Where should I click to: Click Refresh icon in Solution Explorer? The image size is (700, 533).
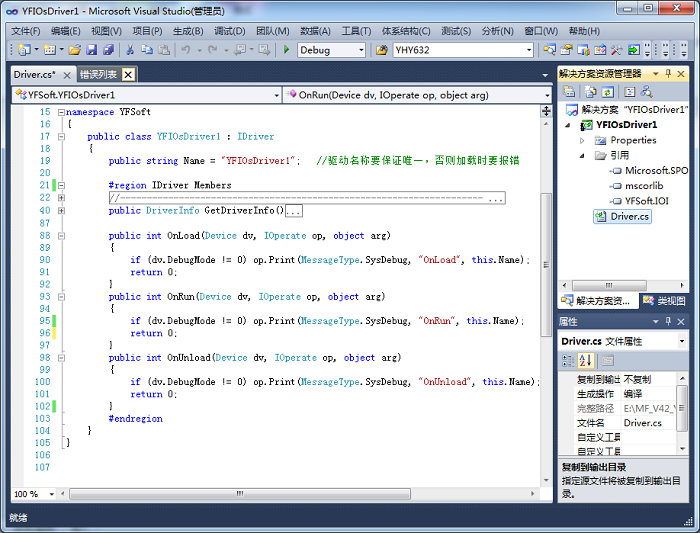coord(607,92)
